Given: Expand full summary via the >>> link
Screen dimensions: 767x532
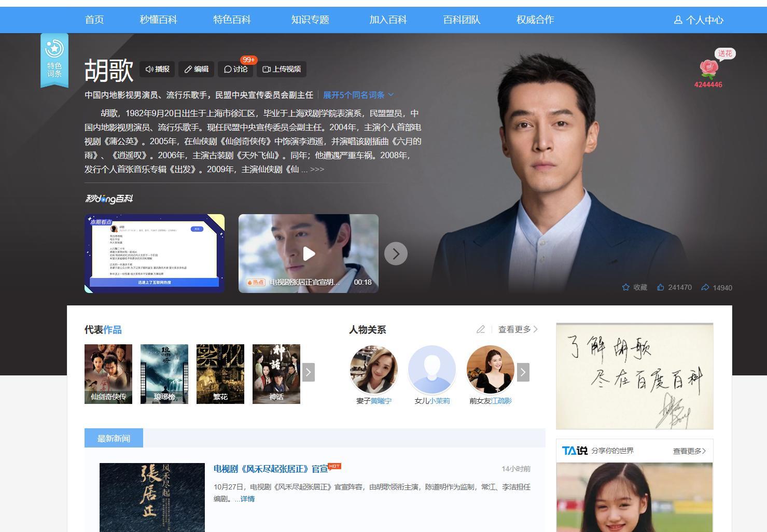Looking at the screenshot, I should [317, 170].
